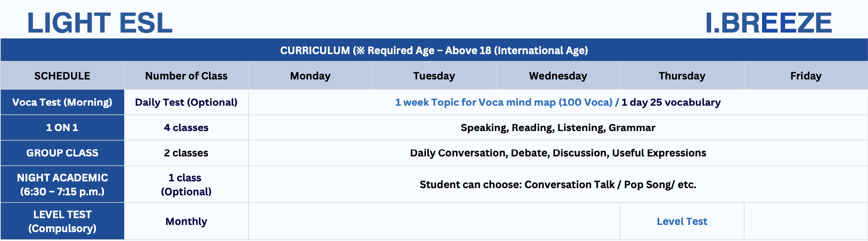
Task: Click the I.BREEZE logo text
Action: click(x=768, y=23)
